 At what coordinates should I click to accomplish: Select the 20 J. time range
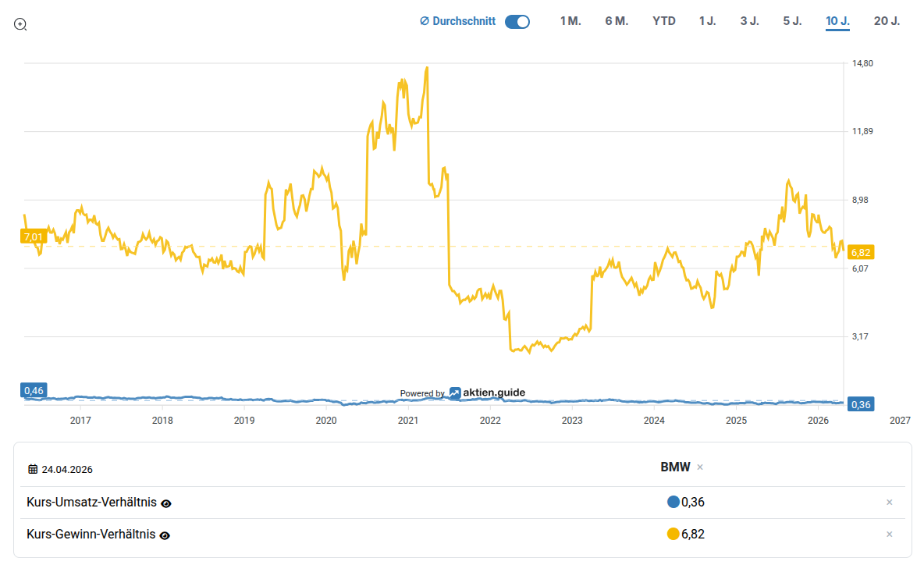click(x=887, y=21)
